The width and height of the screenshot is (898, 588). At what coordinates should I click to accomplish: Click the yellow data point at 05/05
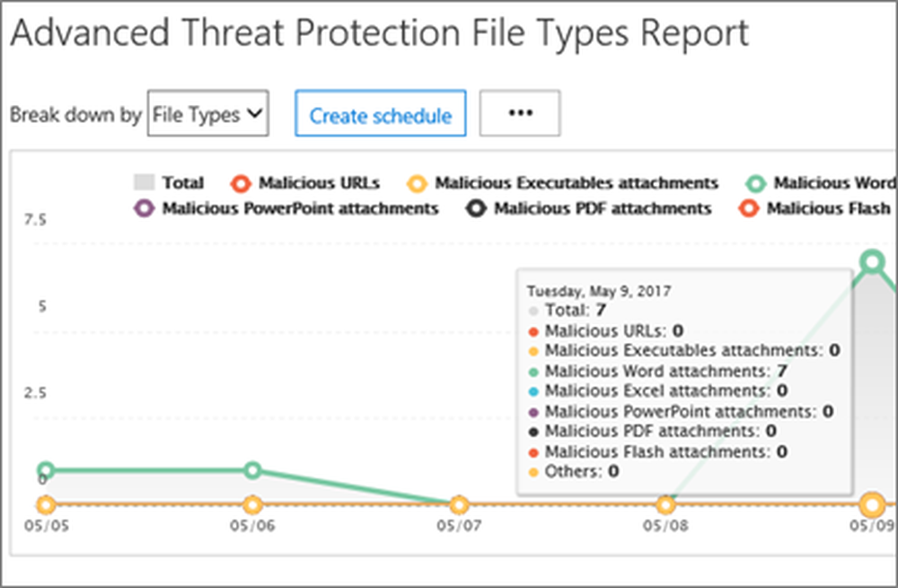click(44, 504)
